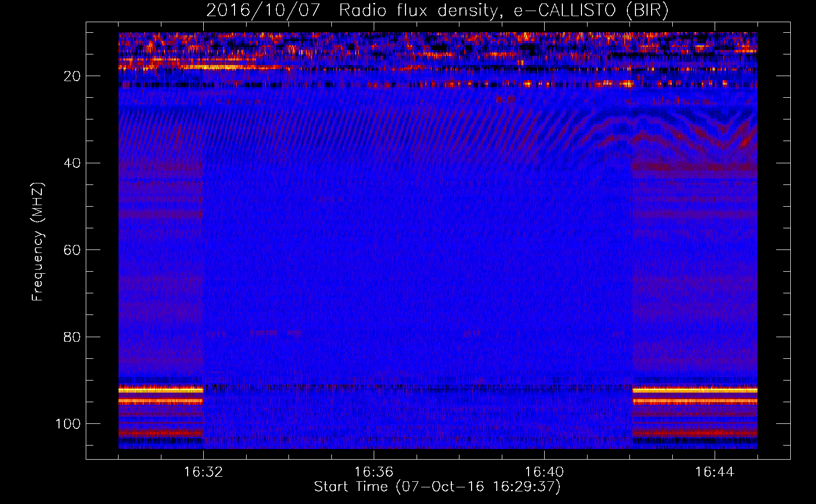Image resolution: width=816 pixels, height=504 pixels.
Task: Click the plot title 'Radio flux density, e-CALLISTO (BIR)'
Action: click(x=504, y=10)
